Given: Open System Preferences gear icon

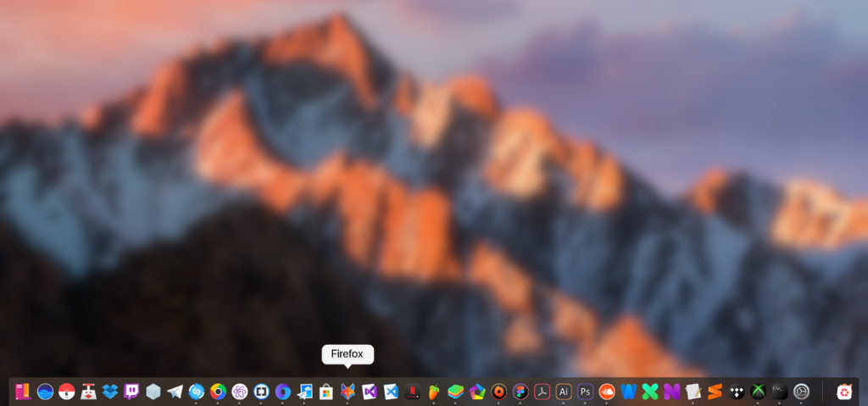Looking at the screenshot, I should click(x=801, y=392).
